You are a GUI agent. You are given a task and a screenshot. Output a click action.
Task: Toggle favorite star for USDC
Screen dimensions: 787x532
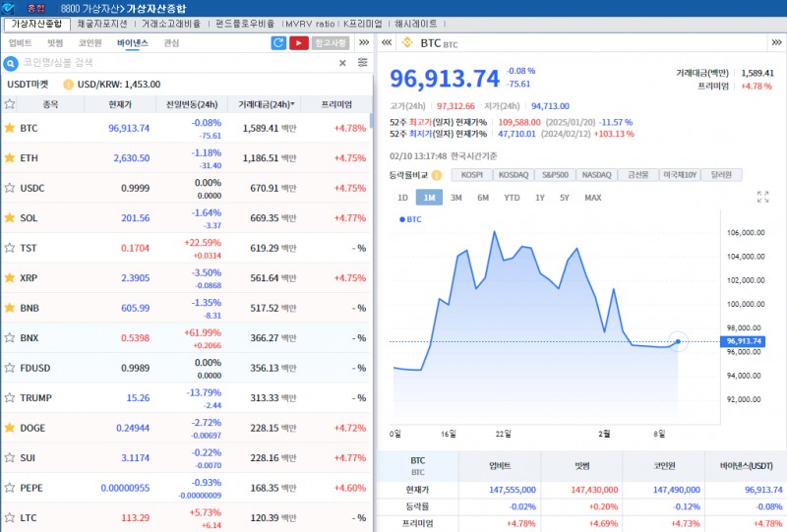pos(10,188)
